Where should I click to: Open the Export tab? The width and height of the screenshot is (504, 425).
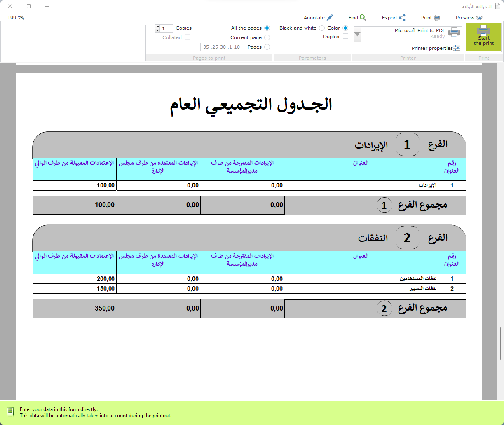[393, 18]
